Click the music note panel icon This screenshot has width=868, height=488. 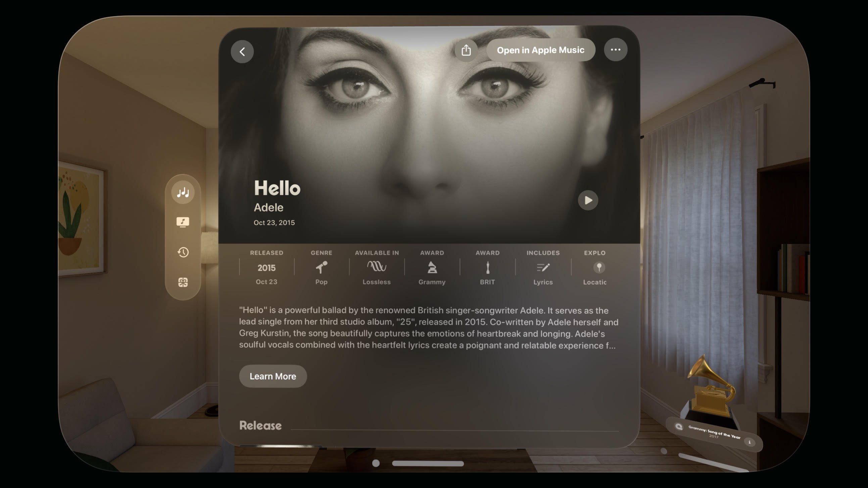[x=183, y=222]
